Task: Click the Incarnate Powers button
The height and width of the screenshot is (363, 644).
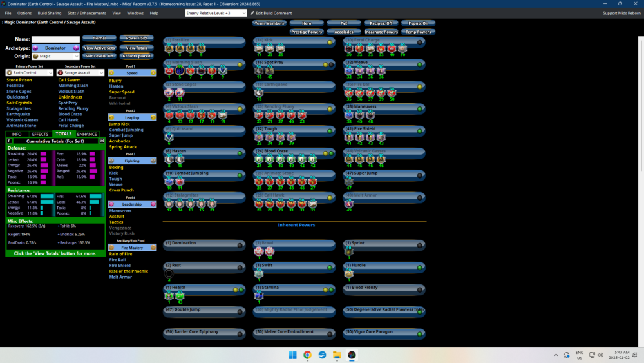Action: click(x=381, y=32)
